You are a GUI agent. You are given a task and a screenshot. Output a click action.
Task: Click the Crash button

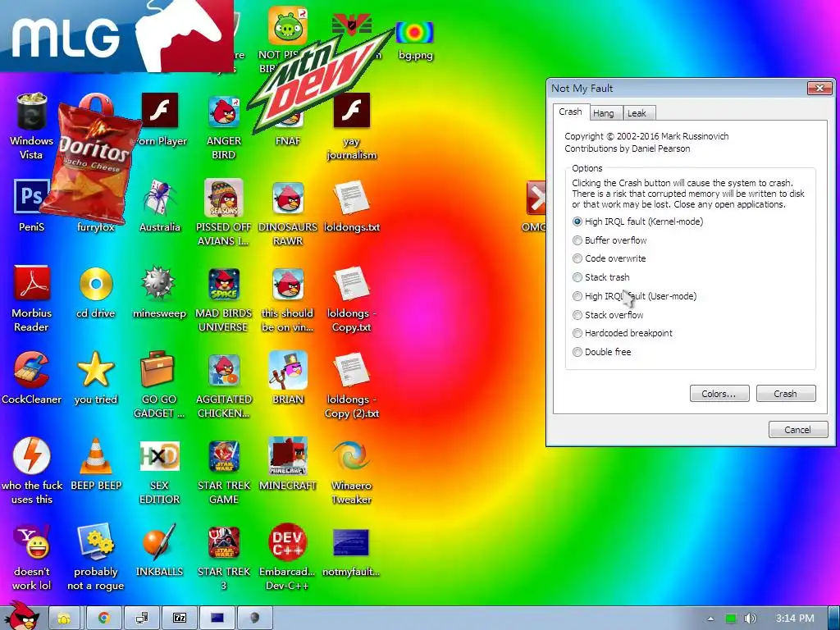pyautogui.click(x=785, y=393)
